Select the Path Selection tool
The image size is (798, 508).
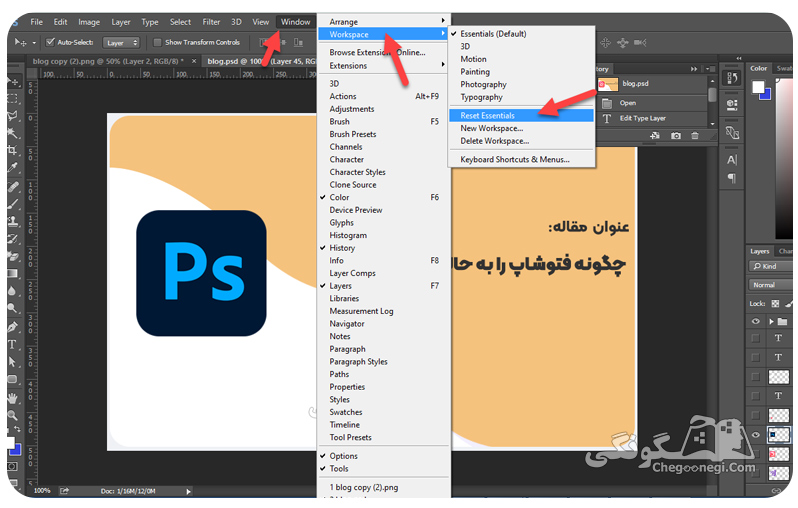point(13,362)
